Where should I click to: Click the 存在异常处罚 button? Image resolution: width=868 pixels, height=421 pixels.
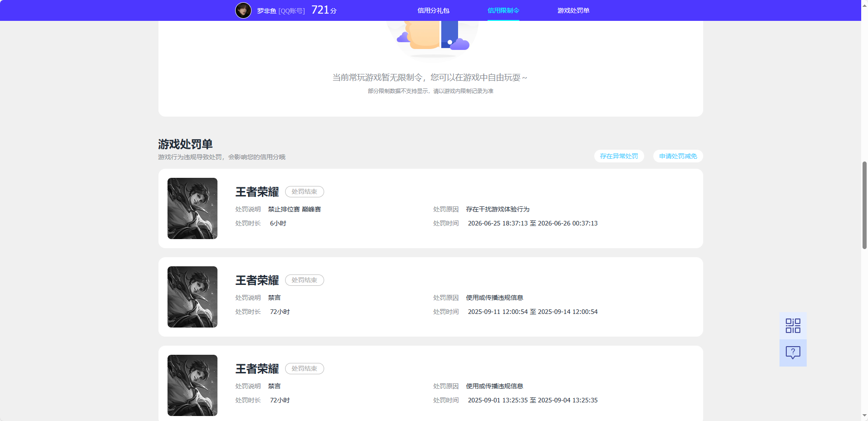point(619,156)
